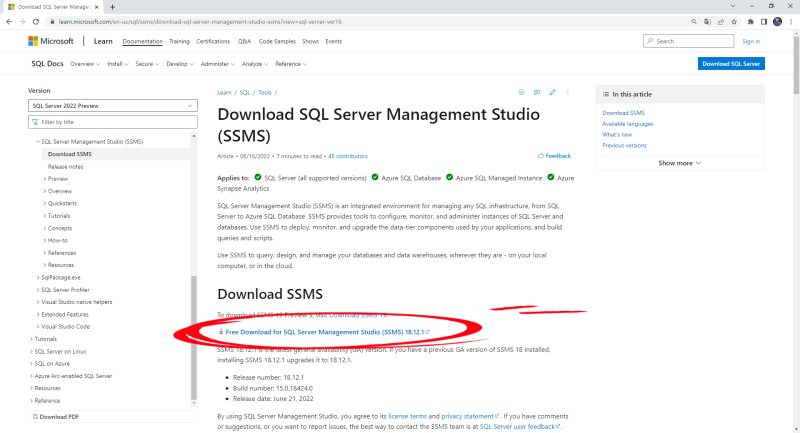
Task: Click the browser forward arrow
Action: (x=22, y=21)
